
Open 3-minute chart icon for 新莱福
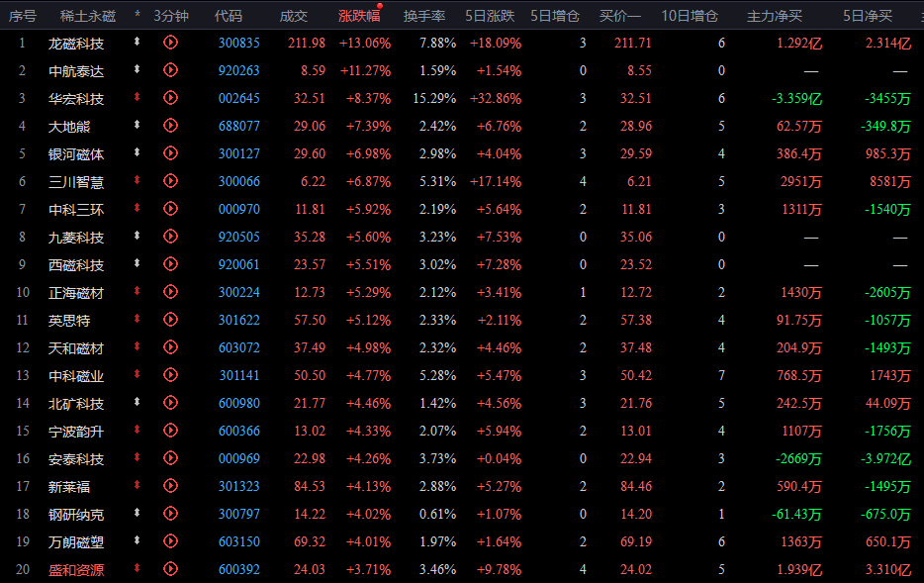(170, 486)
